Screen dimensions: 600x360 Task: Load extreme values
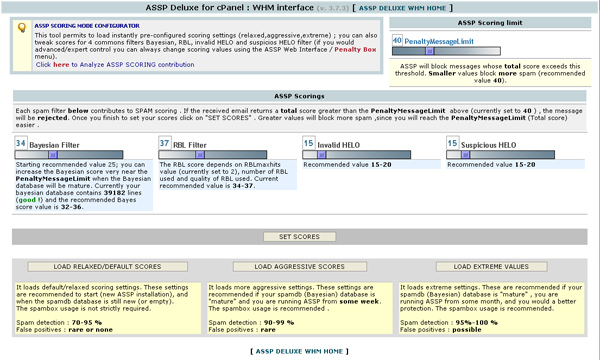point(491,267)
